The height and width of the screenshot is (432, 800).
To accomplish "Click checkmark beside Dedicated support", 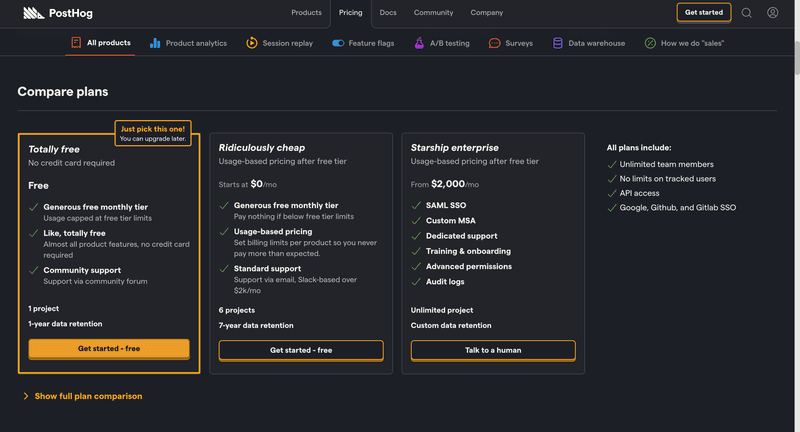I will 416,236.
